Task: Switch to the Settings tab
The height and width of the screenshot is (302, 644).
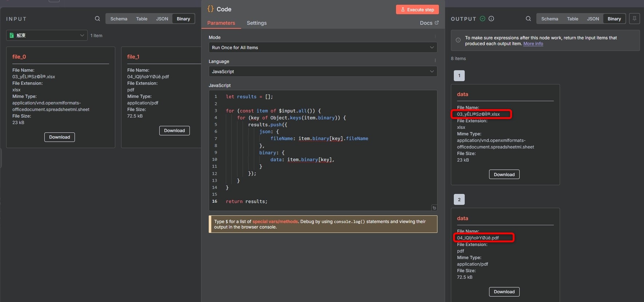Action: click(256, 23)
